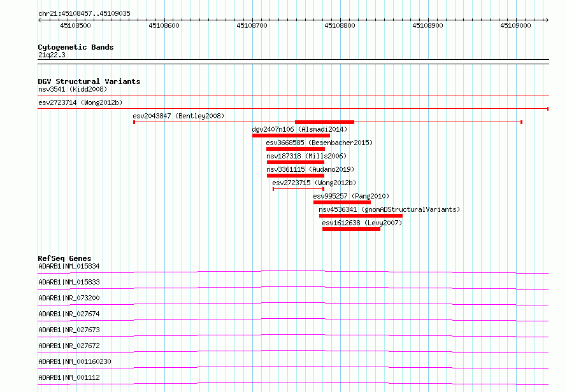Click ruler coordinate 45109000

(x=515, y=25)
